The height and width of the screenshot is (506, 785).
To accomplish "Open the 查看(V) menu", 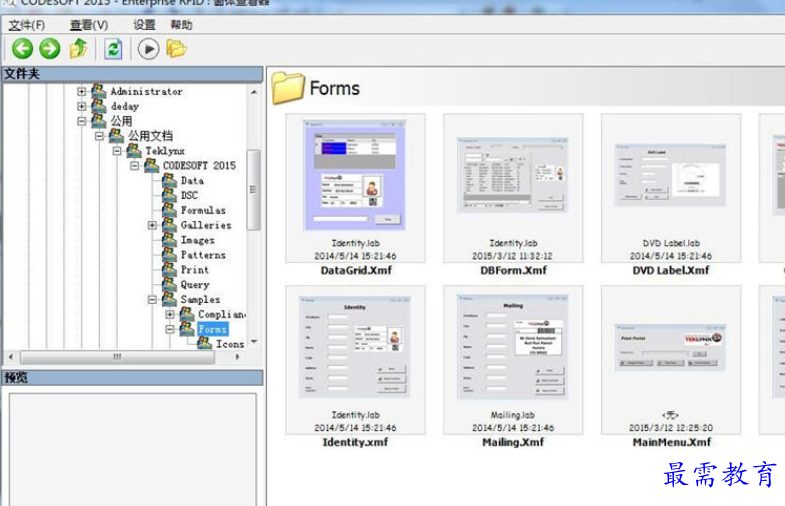I will click(89, 25).
